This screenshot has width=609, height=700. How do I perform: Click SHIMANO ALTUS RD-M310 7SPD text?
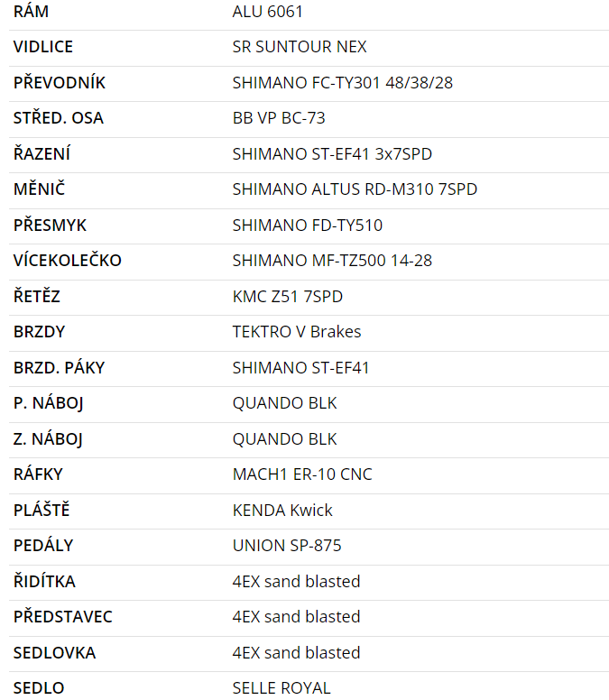(x=355, y=189)
